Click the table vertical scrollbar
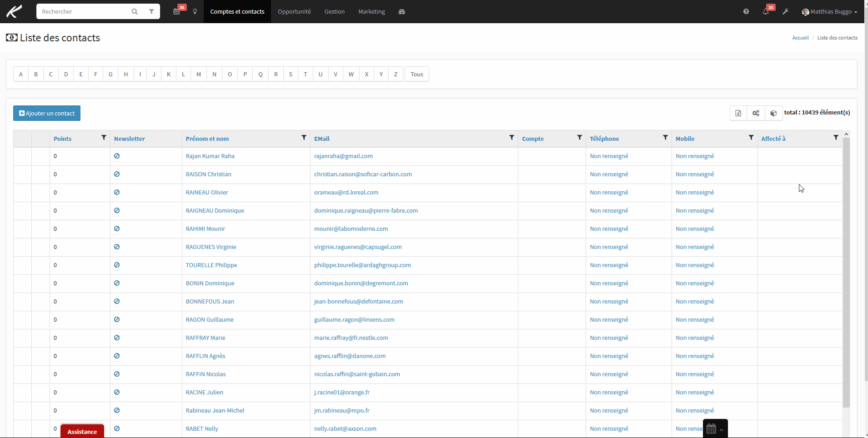This screenshot has height=438, width=868. pos(846,273)
